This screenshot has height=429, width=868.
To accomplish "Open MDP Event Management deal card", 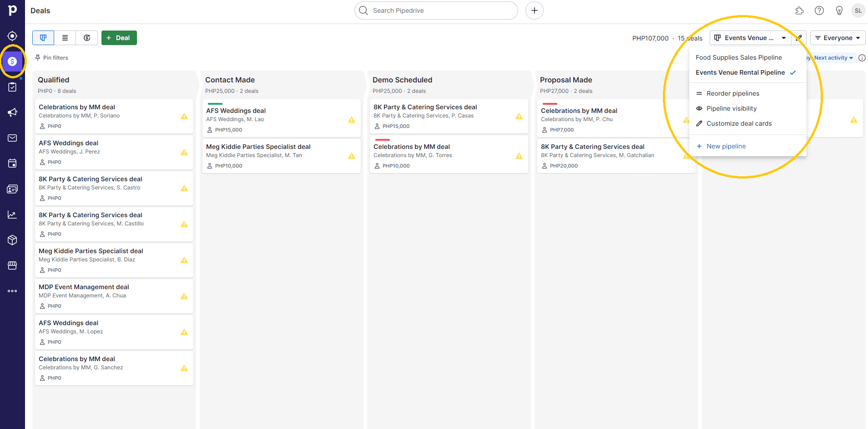I will pyautogui.click(x=114, y=296).
